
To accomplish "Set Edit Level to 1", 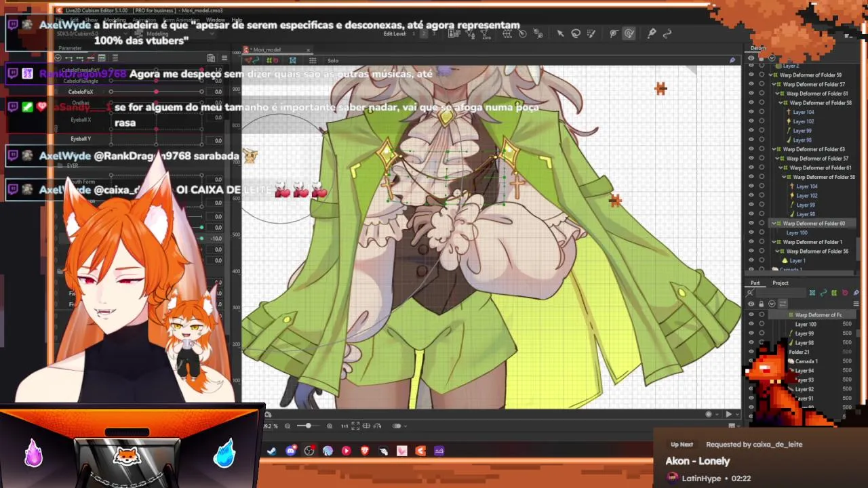I will pyautogui.click(x=415, y=33).
